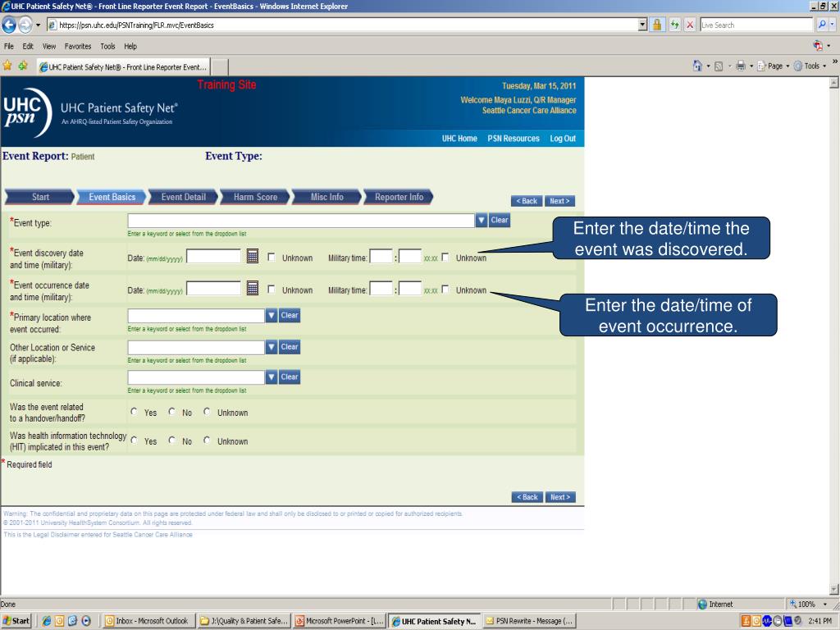This screenshot has height=630, width=840.
Task: Click the browser Back arrow button
Action: pyautogui.click(x=9, y=25)
